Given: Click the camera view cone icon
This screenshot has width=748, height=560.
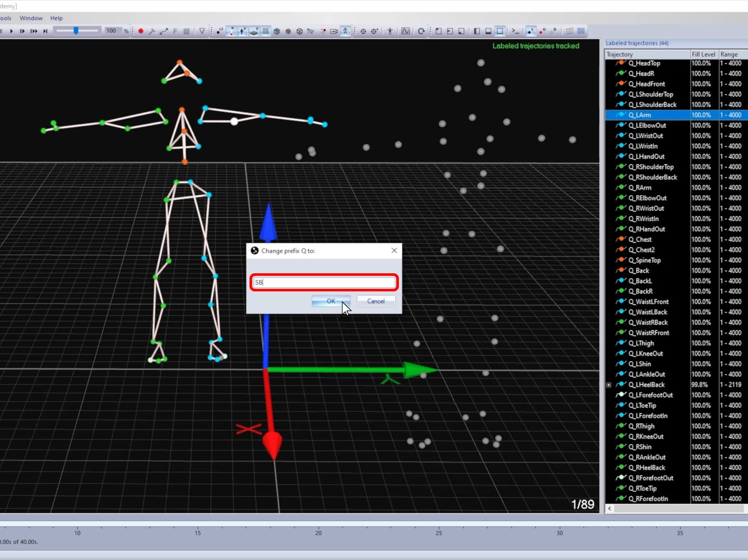Looking at the screenshot, I should [x=310, y=31].
